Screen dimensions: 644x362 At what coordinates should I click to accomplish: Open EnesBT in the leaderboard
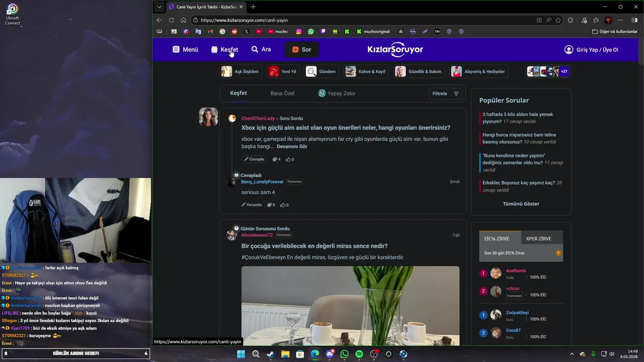click(x=513, y=330)
